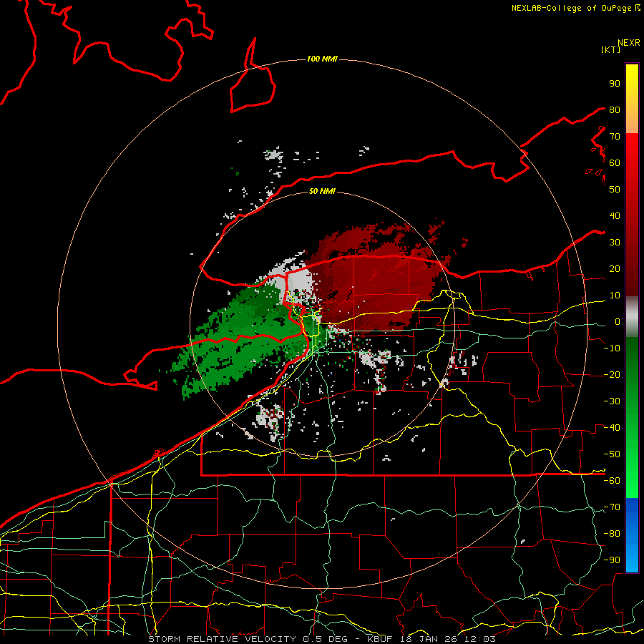Click the 20 value on the velocity scale
Image resolution: width=644 pixels, height=644 pixels.
615,268
